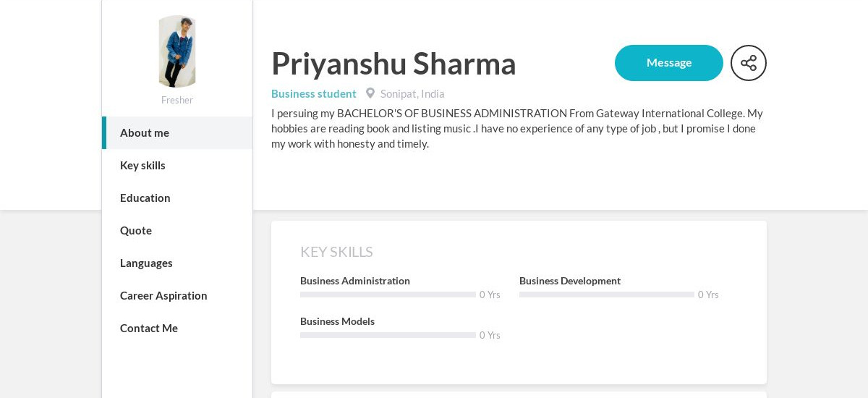This screenshot has width=868, height=398.
Task: Click the Business Administration skill bar
Action: coord(388,295)
